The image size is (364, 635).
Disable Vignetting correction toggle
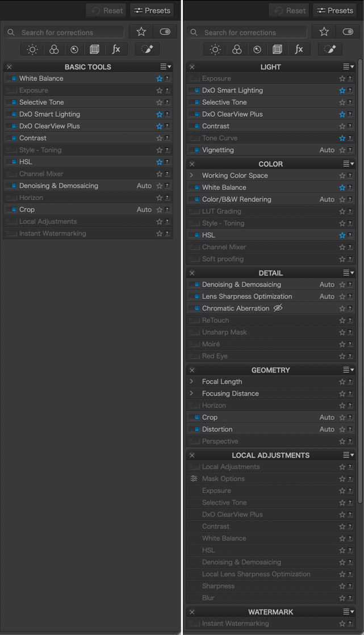point(194,150)
